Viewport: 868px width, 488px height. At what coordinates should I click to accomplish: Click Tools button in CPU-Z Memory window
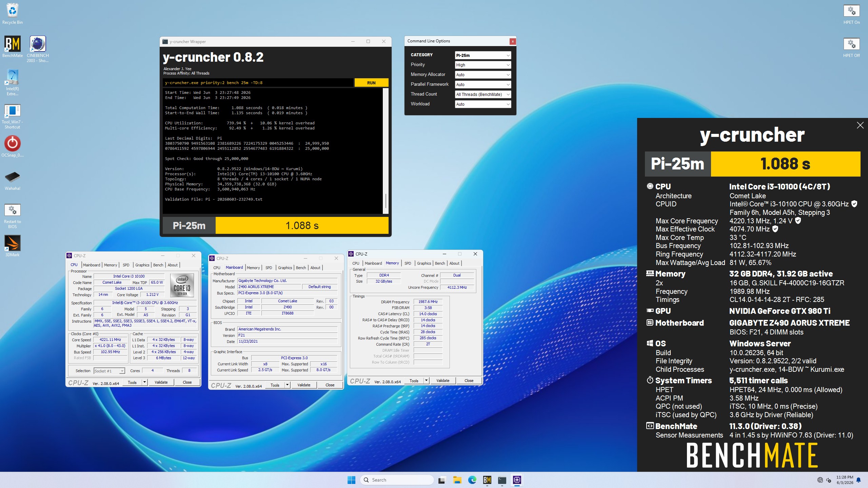(x=414, y=381)
